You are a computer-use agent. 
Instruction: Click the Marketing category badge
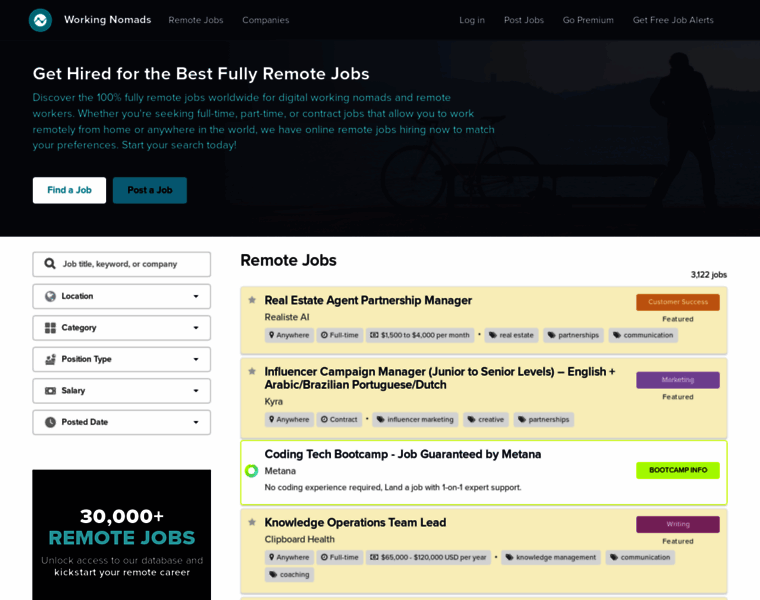[678, 380]
